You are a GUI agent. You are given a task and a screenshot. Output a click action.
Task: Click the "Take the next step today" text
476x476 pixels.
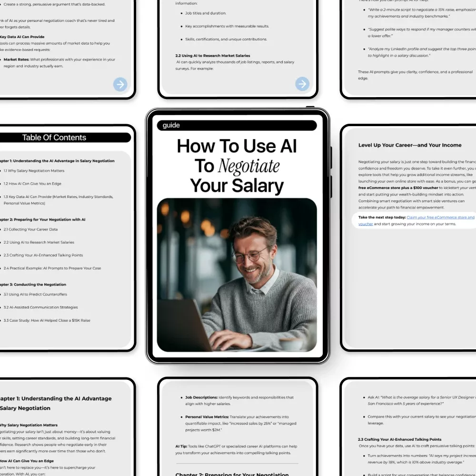[383, 218]
